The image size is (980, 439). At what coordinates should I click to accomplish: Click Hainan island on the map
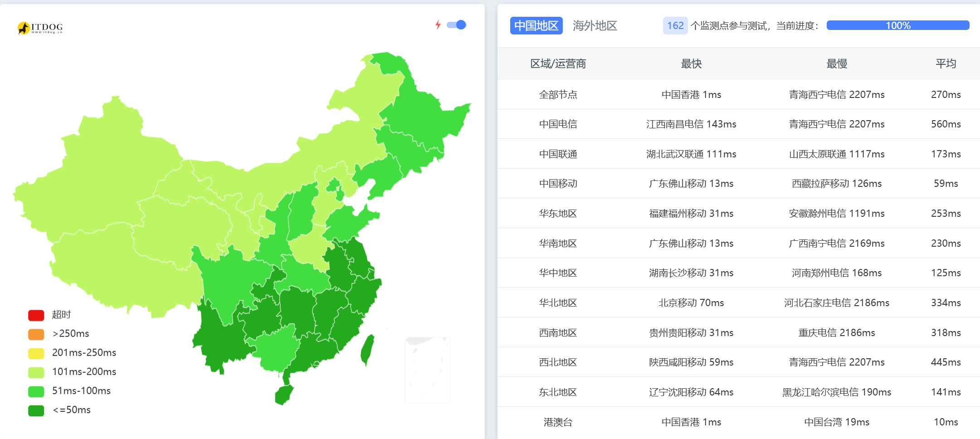[x=284, y=395]
